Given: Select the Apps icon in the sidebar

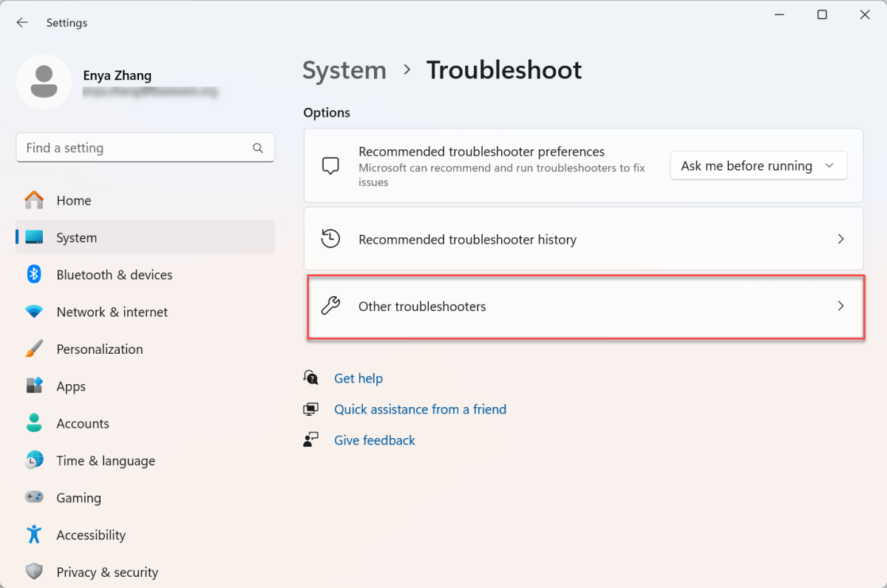Looking at the screenshot, I should (34, 386).
